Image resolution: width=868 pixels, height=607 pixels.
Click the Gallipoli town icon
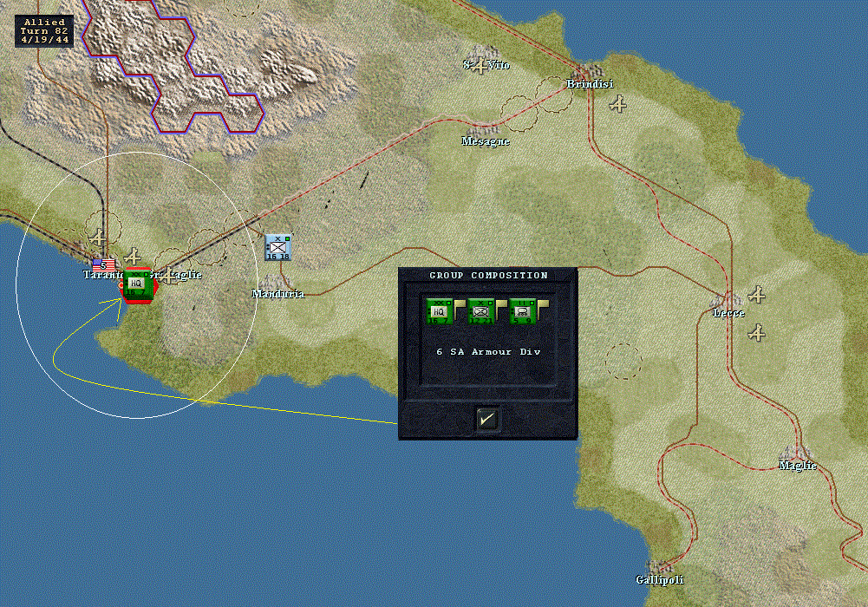click(659, 567)
